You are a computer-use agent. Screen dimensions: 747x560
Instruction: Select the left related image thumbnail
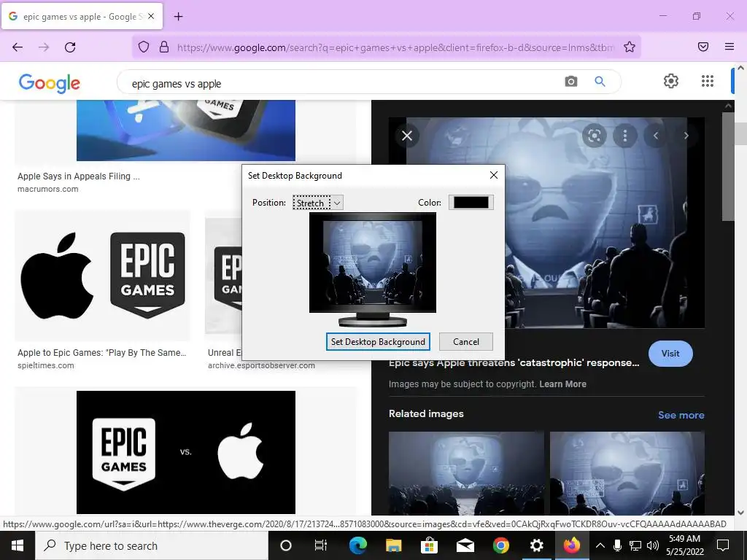[466, 472]
